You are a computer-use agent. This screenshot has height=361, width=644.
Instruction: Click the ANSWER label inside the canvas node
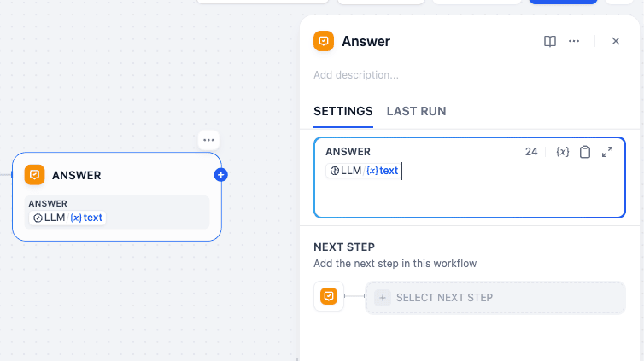pyautogui.click(x=48, y=203)
